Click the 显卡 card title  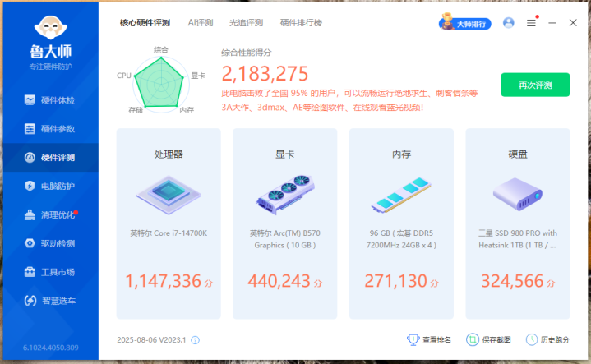[285, 154]
